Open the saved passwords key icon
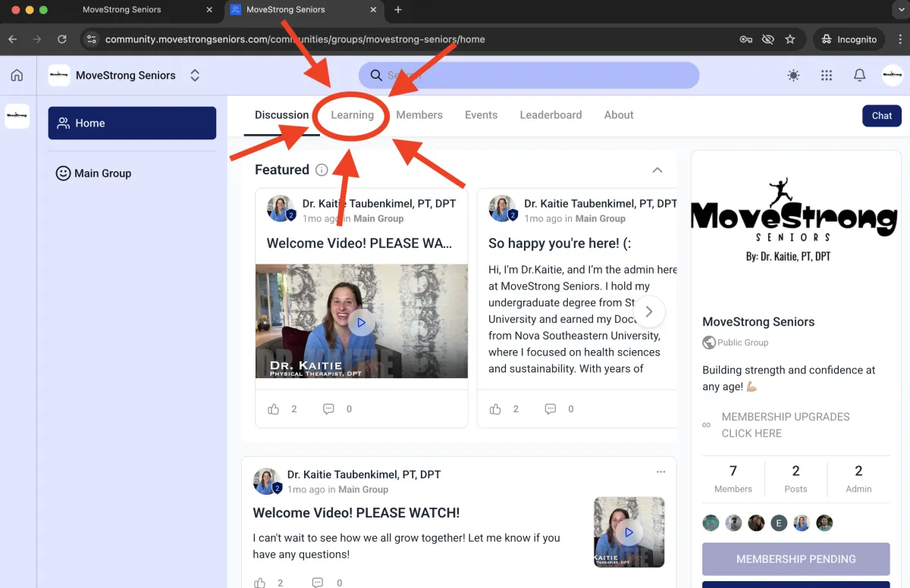The width and height of the screenshot is (910, 588). (746, 39)
